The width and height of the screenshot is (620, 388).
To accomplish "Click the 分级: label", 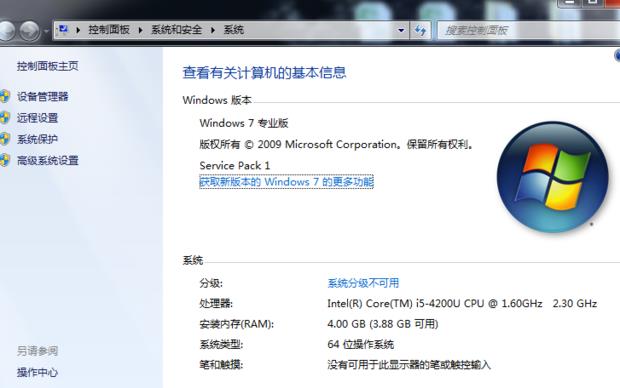I will pyautogui.click(x=211, y=283).
